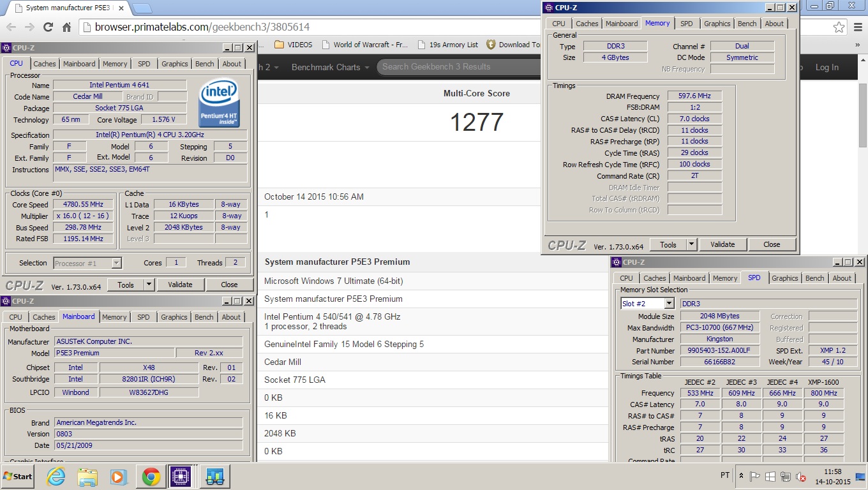868x490 pixels.
Task: Click the DRAM Frequency value 597.6 MHz
Action: pos(694,96)
